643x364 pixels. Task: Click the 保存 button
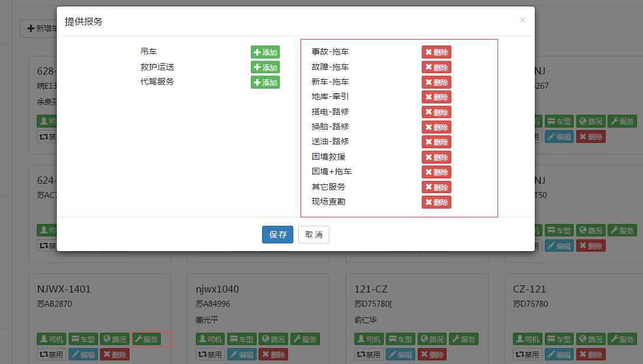(x=277, y=235)
